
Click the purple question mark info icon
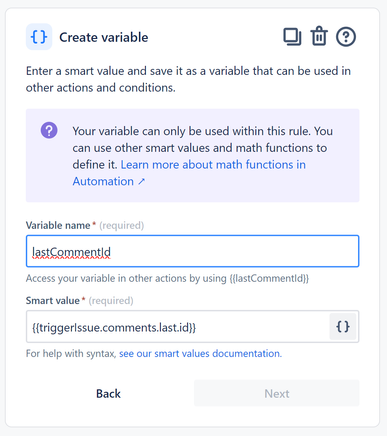(x=49, y=130)
